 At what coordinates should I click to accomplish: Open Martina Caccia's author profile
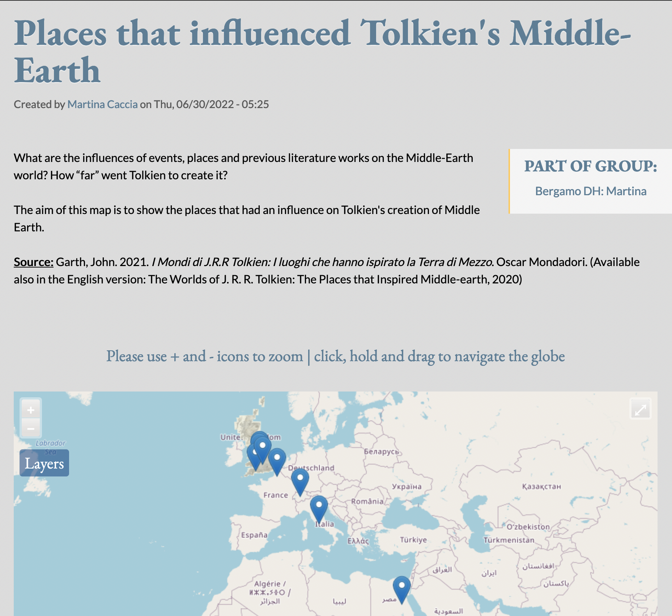pyautogui.click(x=102, y=104)
